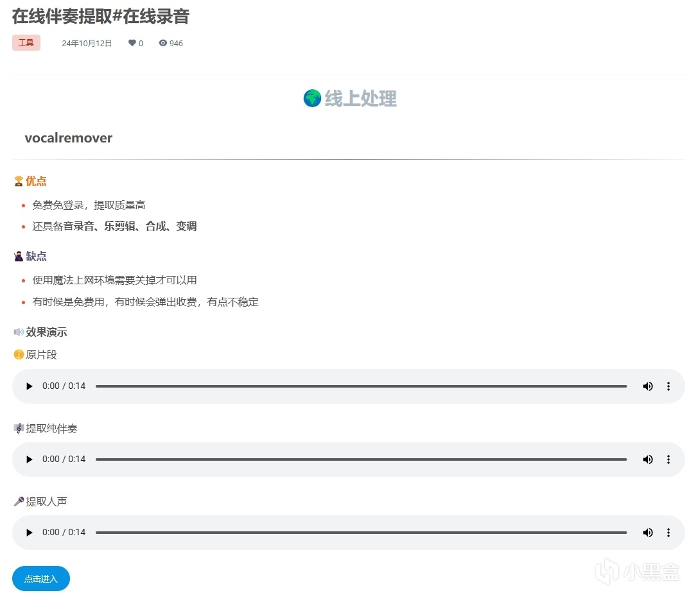
Task: Mute the 提取纯伴奏 audio player
Action: coord(647,459)
